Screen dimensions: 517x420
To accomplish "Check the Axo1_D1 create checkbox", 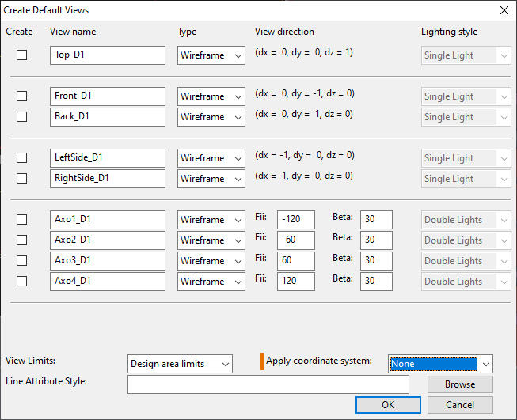I will point(22,220).
